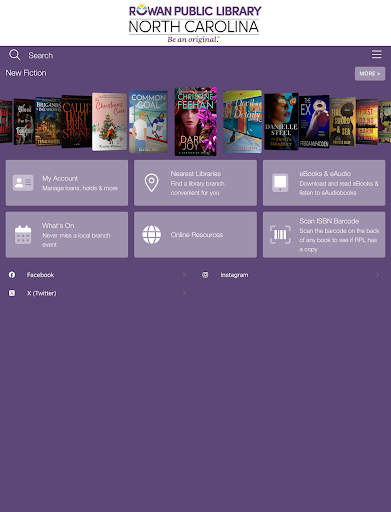The image size is (391, 512).
Task: Click the My Account ID card icon
Action: pos(23,183)
